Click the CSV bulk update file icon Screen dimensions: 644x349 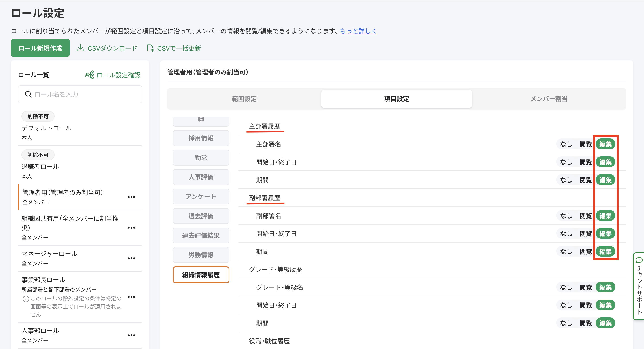150,48
